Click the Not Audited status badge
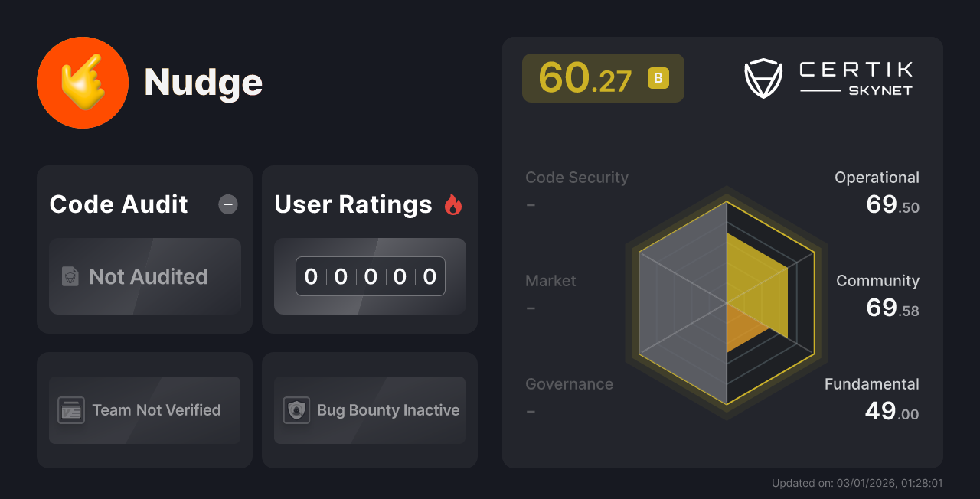Image resolution: width=980 pixels, height=499 pixels. 145,277
